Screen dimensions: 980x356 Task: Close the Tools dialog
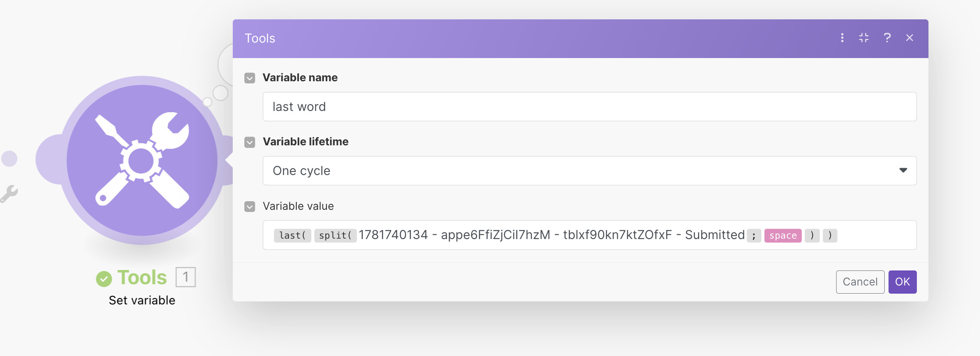(910, 38)
